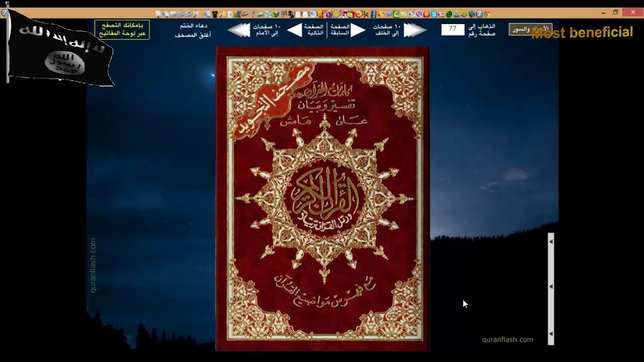
Task: Open the الأجزاء والسور index button
Action: pyautogui.click(x=530, y=29)
